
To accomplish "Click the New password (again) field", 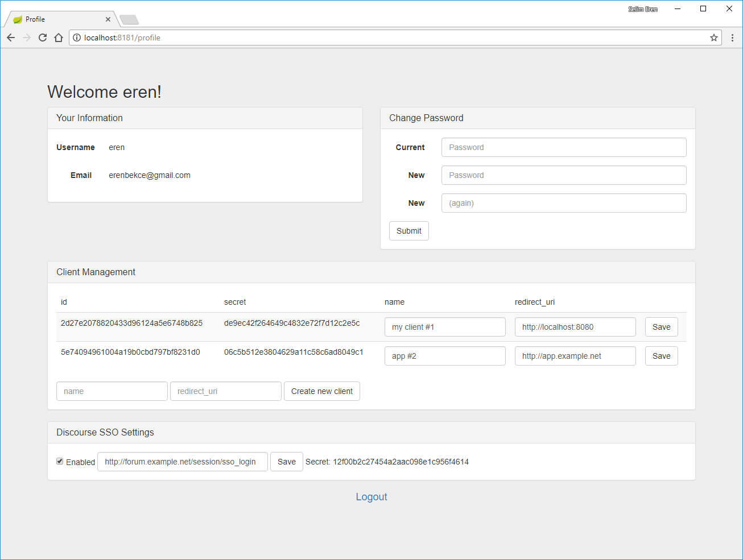I will coord(564,203).
